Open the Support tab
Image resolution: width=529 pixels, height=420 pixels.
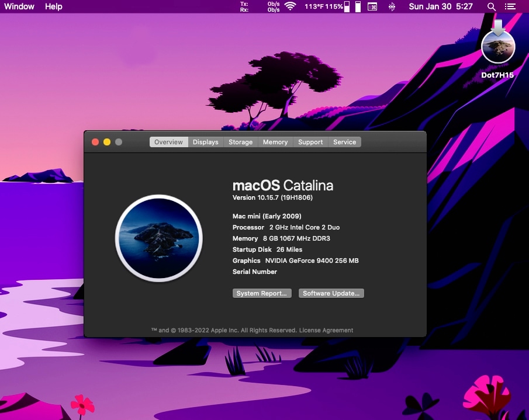(x=310, y=142)
